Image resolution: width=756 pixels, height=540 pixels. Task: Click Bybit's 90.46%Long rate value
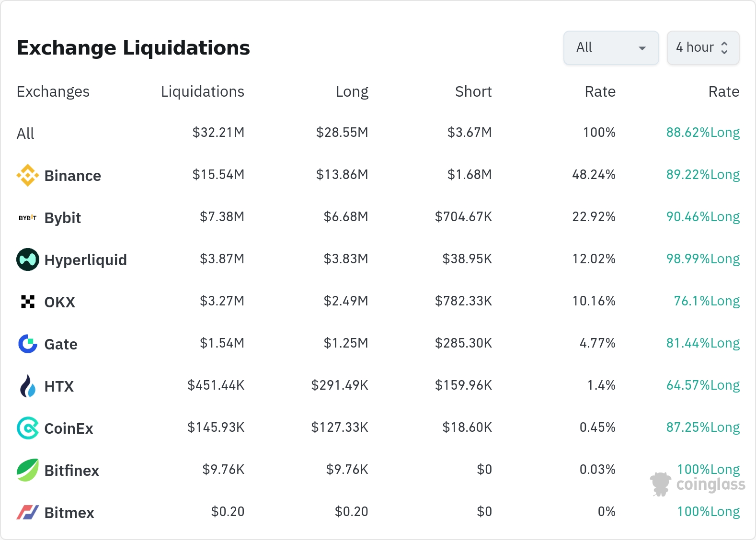[703, 217]
